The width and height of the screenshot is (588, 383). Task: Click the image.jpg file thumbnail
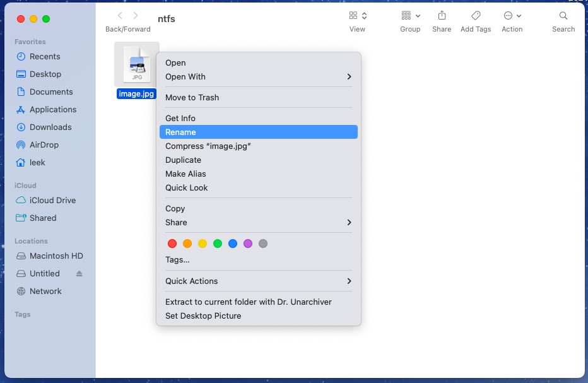coord(137,64)
